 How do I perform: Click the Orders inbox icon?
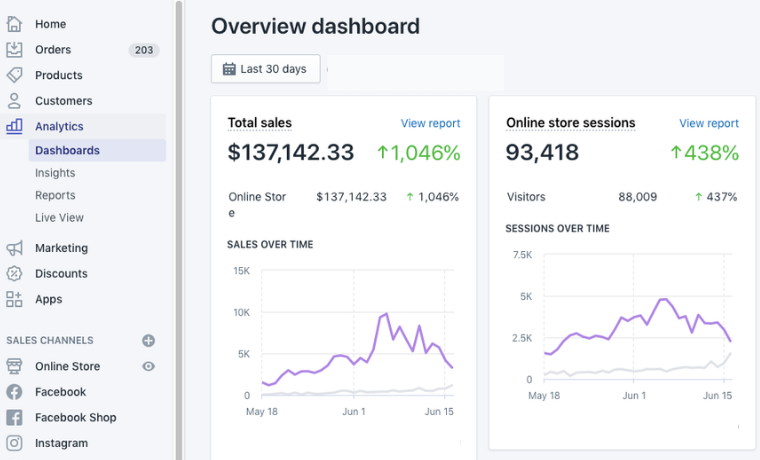tap(14, 49)
